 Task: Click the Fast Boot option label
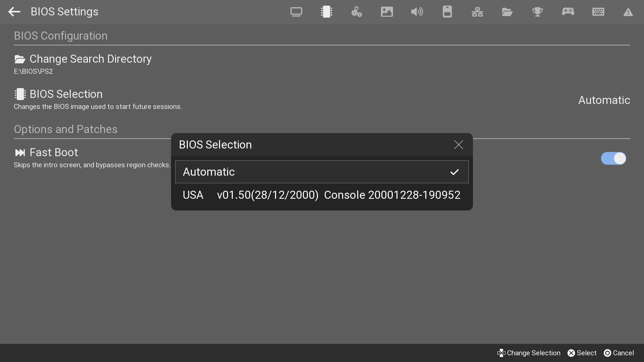point(54,153)
